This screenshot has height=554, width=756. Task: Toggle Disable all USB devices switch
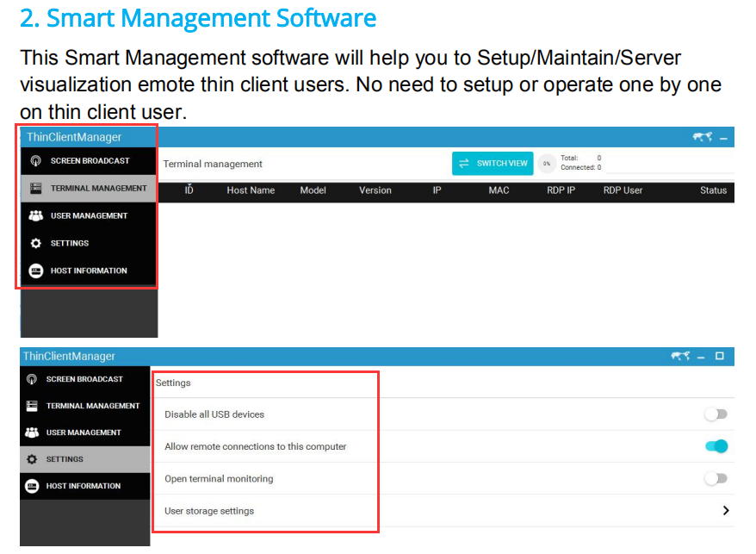pos(716,414)
